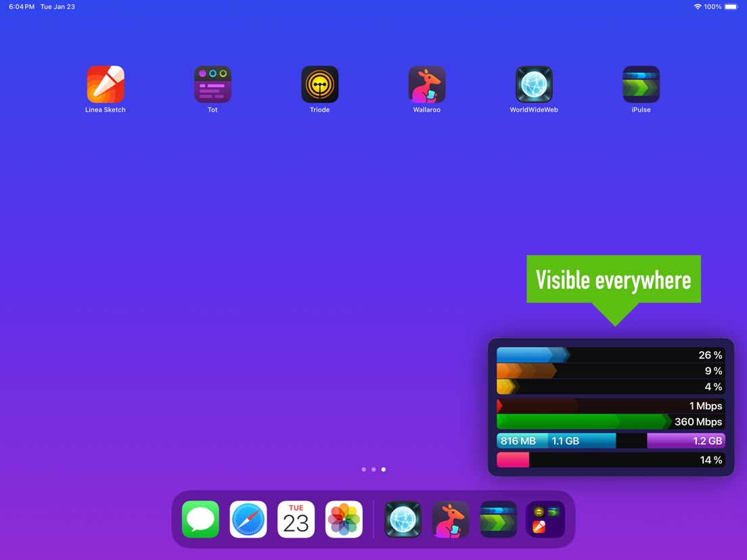The width and height of the screenshot is (747, 560).
Task: Tap the pink 14 % bar
Action: [513, 460]
